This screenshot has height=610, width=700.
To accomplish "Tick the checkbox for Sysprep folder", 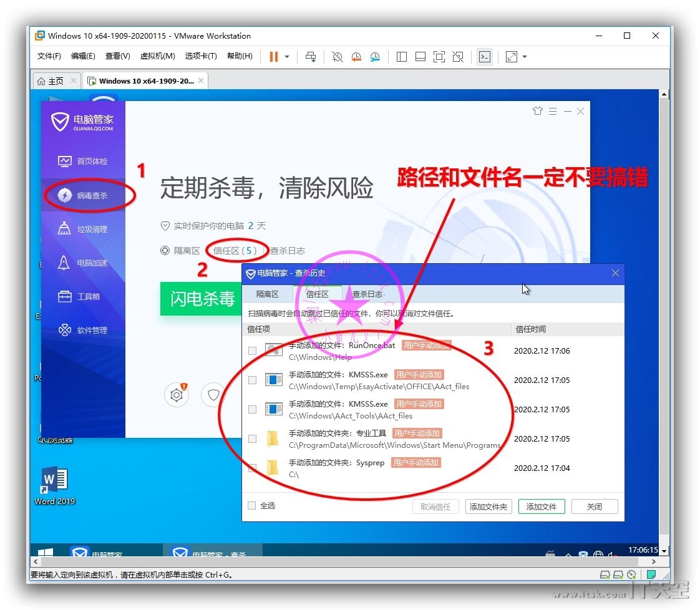I will tap(252, 468).
